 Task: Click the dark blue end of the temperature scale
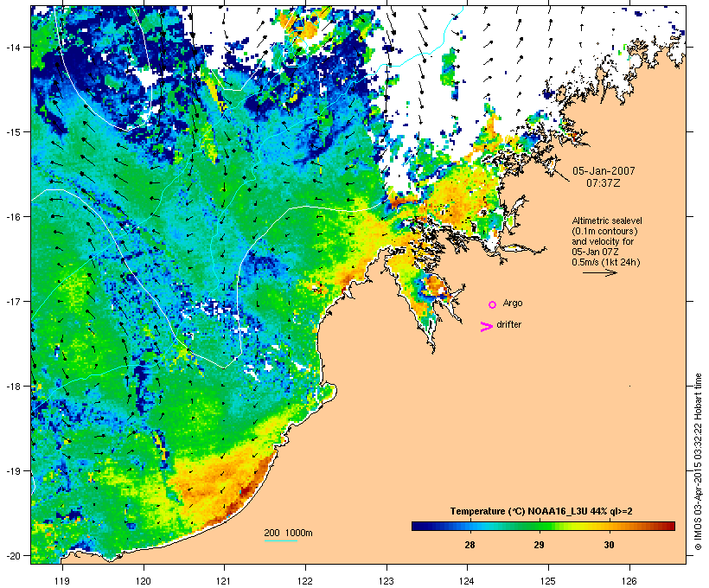click(x=416, y=526)
